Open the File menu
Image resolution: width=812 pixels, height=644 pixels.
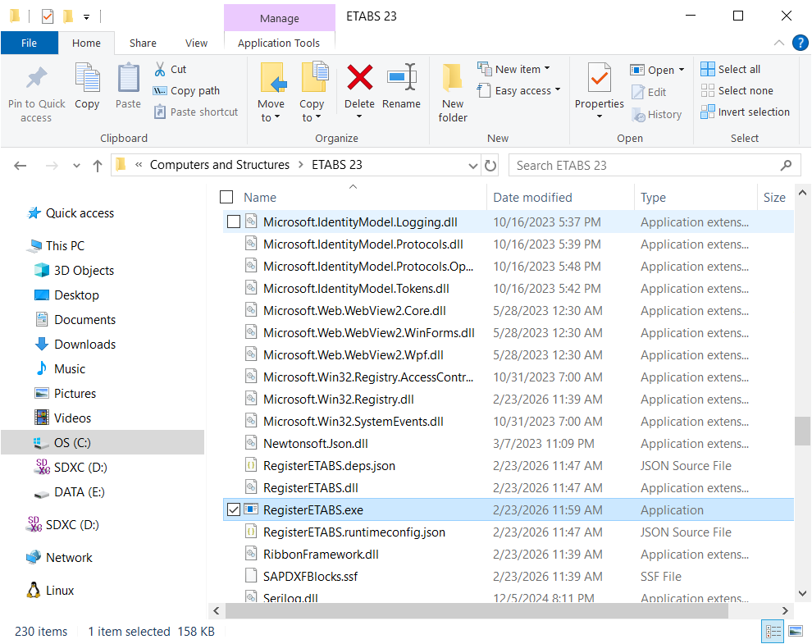[x=29, y=43]
